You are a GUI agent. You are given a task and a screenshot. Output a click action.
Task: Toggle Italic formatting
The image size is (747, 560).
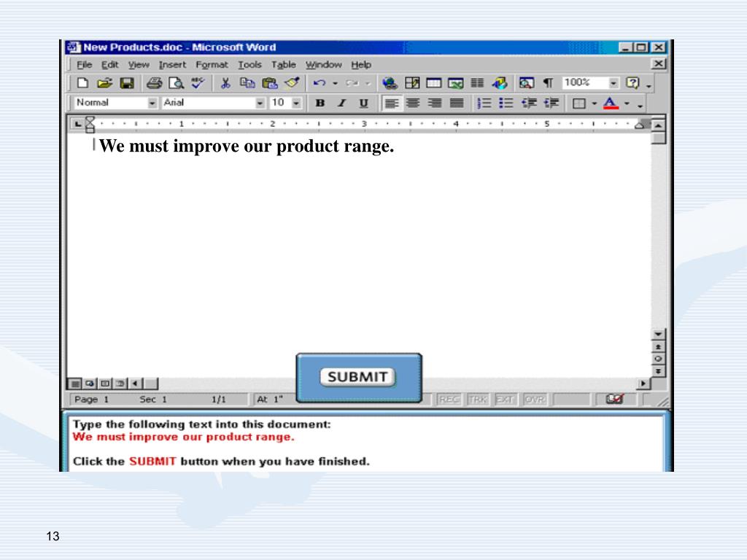coord(341,104)
